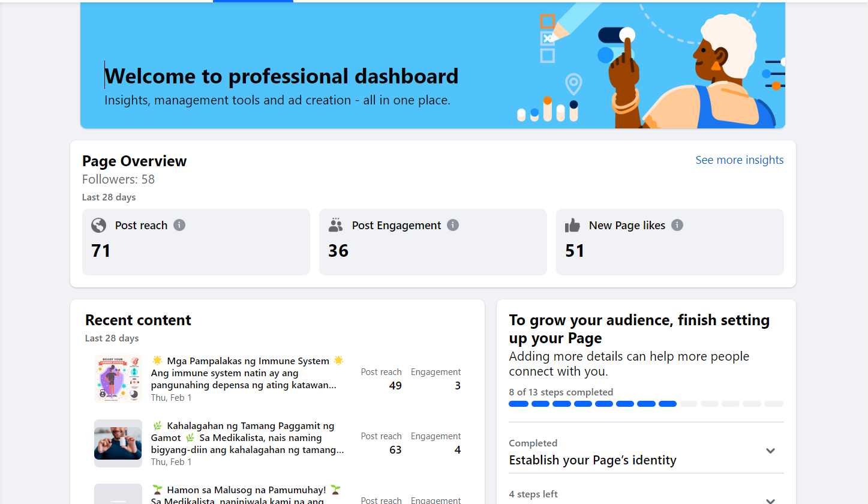868x504 pixels.
Task: Click the finish setting up your Page heading
Action: 639,329
